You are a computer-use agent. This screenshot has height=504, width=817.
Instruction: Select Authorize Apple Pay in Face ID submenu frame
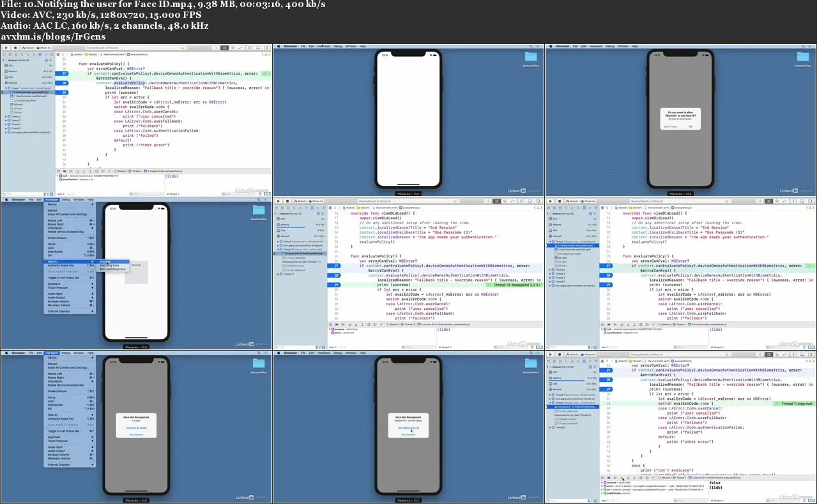(70, 266)
